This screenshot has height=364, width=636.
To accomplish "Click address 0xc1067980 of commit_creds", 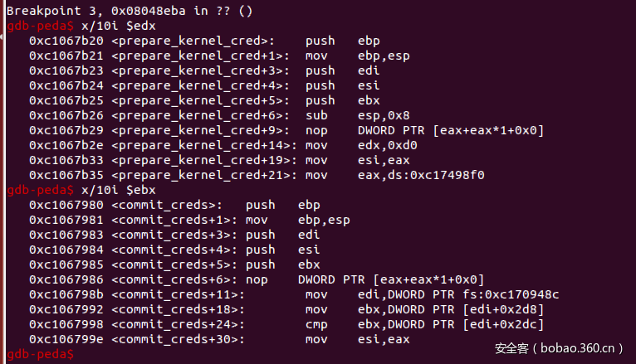I will [x=66, y=205].
